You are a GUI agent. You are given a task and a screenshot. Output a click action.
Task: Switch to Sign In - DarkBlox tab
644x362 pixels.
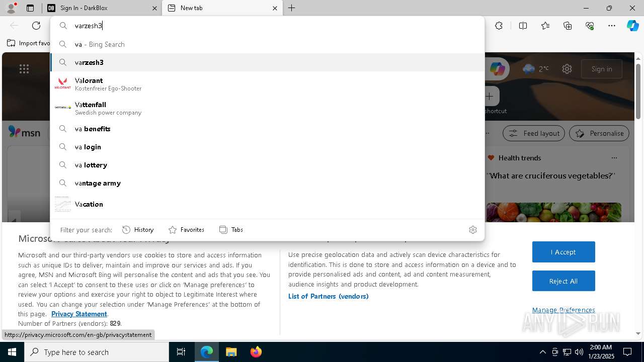(101, 8)
